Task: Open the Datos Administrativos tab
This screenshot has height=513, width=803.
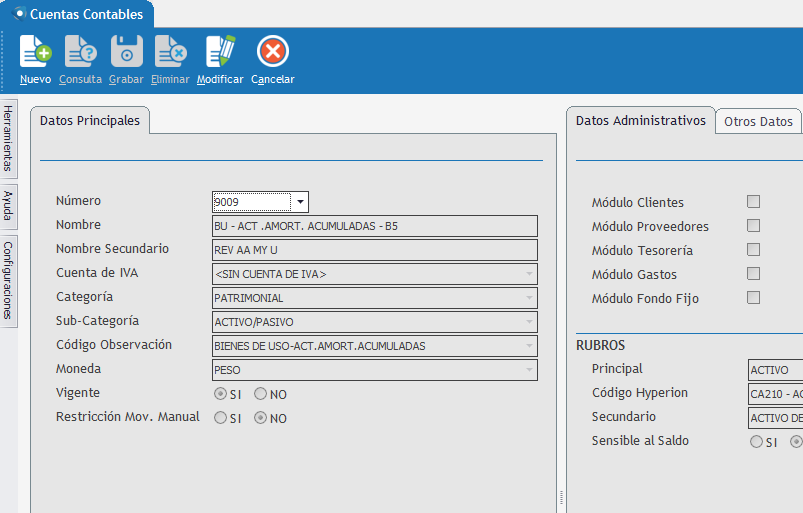Action: click(x=641, y=121)
